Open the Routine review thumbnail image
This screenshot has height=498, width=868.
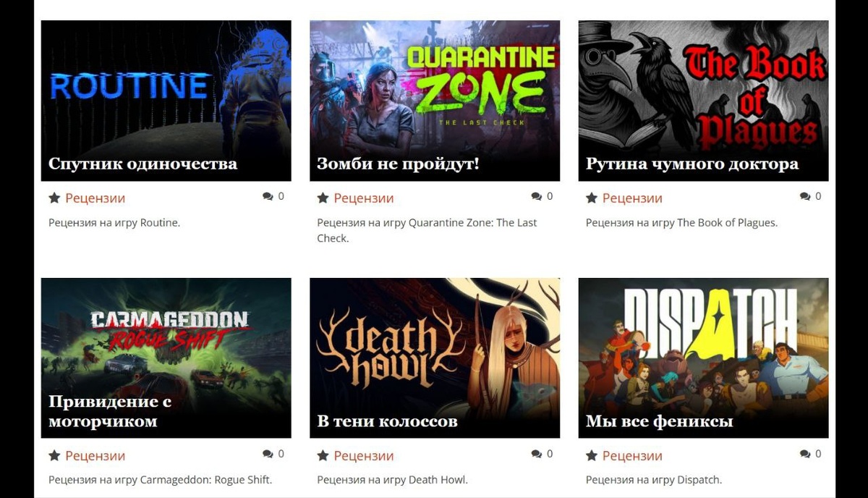tap(166, 101)
